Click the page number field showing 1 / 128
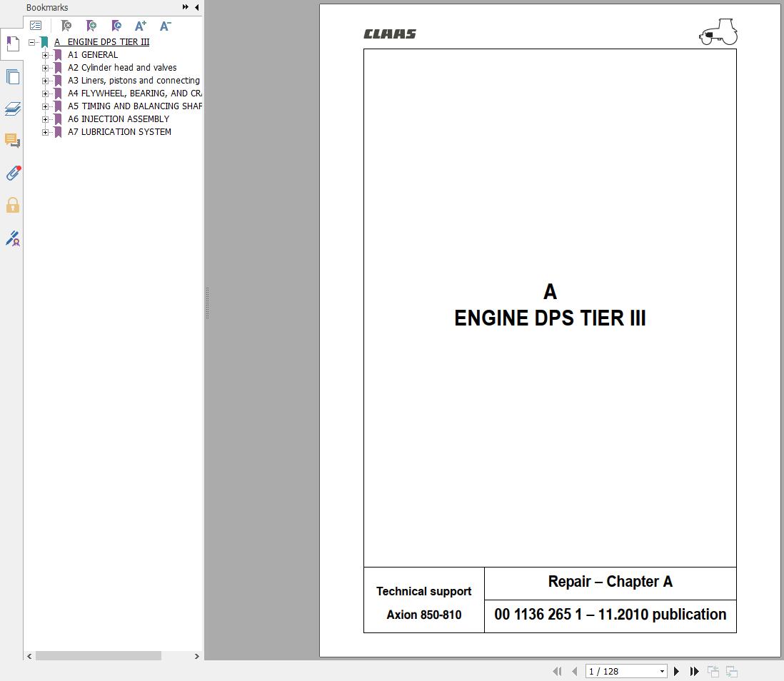Image resolution: width=784 pixels, height=681 pixels. [621, 671]
